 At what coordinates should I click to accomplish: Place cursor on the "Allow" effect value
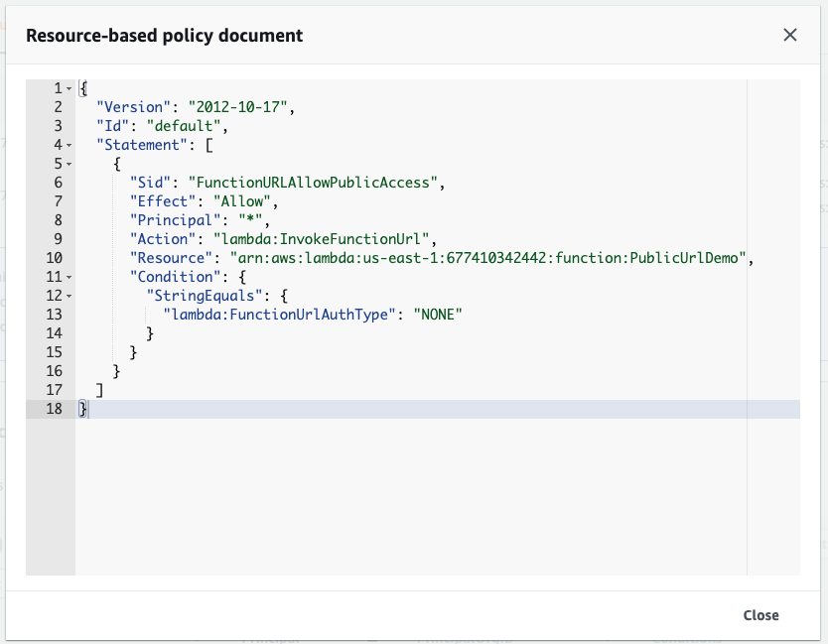[x=241, y=201]
